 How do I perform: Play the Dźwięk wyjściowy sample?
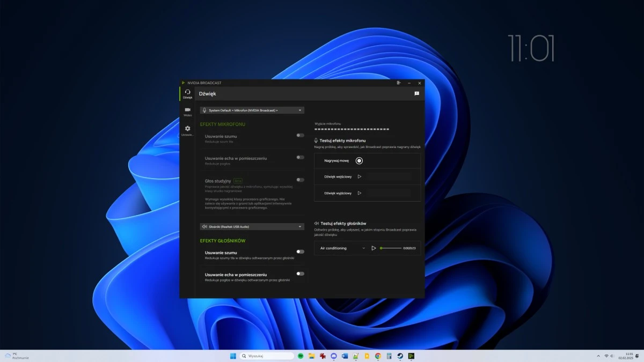click(360, 193)
